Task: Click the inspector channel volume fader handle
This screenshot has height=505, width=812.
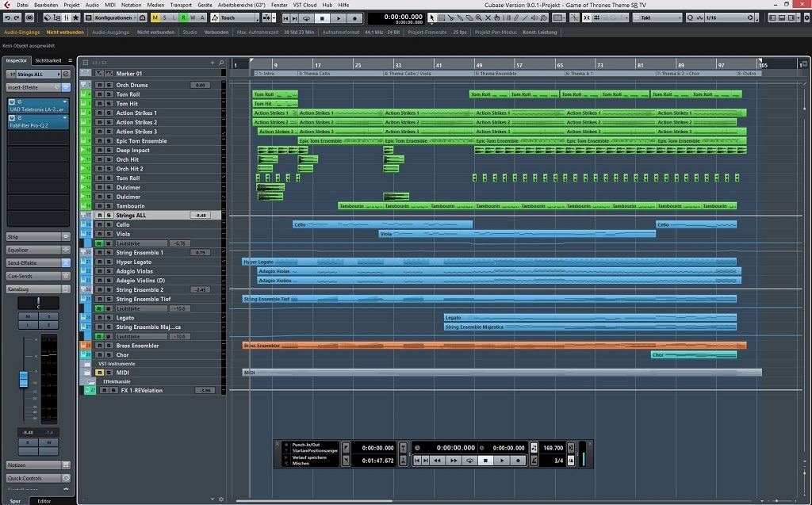Action: click(23, 379)
